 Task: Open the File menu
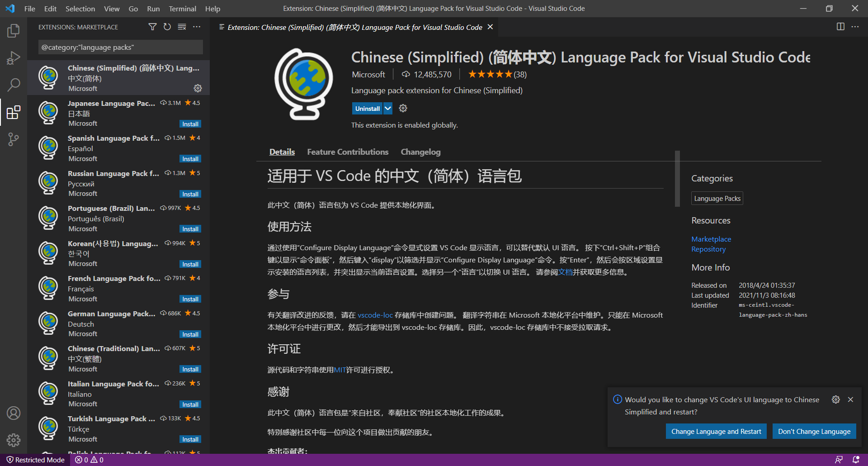(x=30, y=9)
